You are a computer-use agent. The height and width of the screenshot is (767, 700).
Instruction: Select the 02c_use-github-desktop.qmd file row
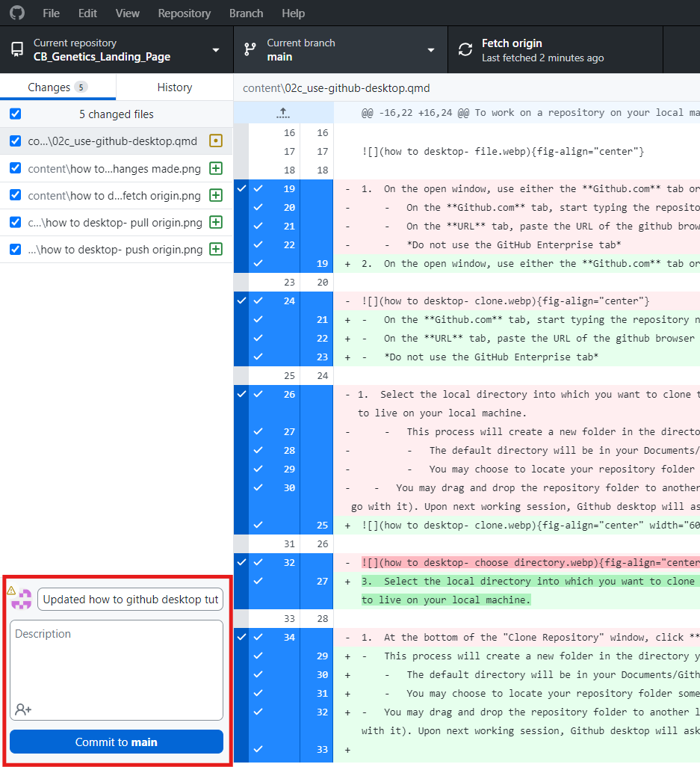point(117,141)
